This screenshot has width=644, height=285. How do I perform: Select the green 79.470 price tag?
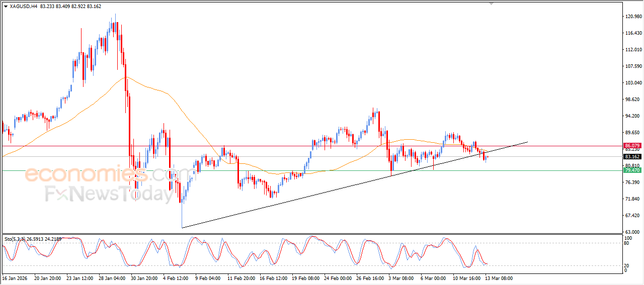pyautogui.click(x=632, y=170)
